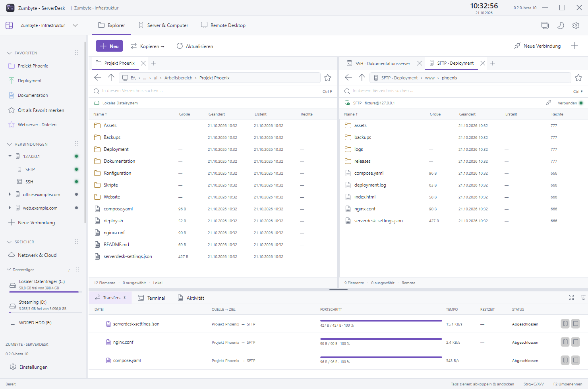The image size is (588, 389).
Task: Click the window layout icon beside moon
Action: [545, 25]
